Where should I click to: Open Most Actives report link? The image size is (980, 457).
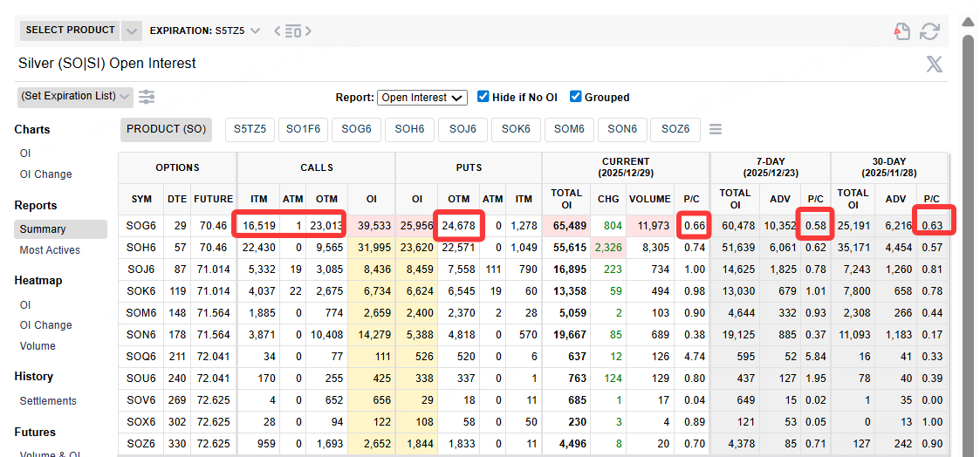[x=50, y=250]
